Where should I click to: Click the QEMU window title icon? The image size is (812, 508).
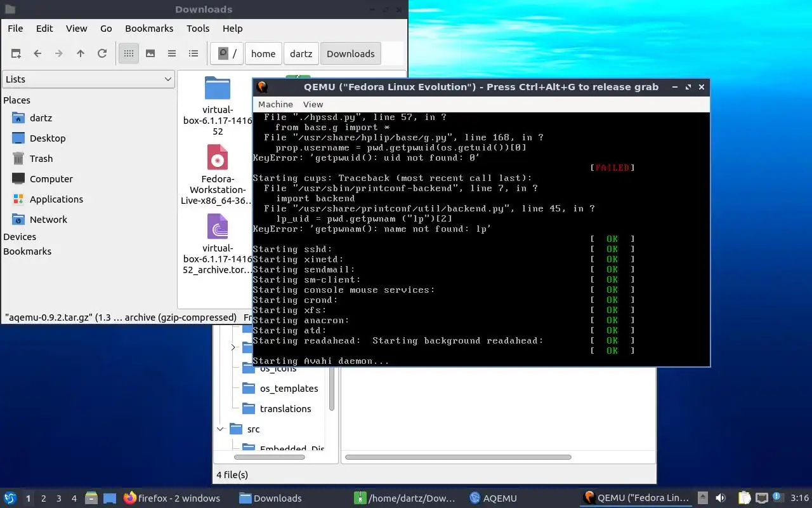tap(262, 87)
